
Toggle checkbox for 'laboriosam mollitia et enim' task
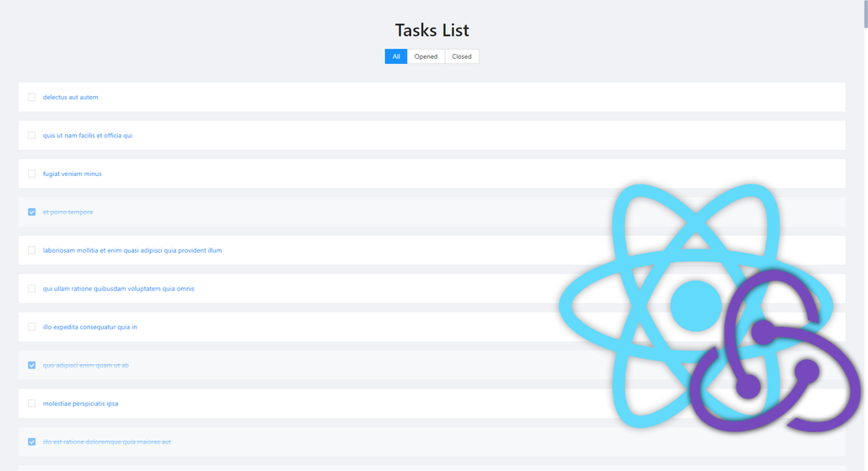pos(32,250)
